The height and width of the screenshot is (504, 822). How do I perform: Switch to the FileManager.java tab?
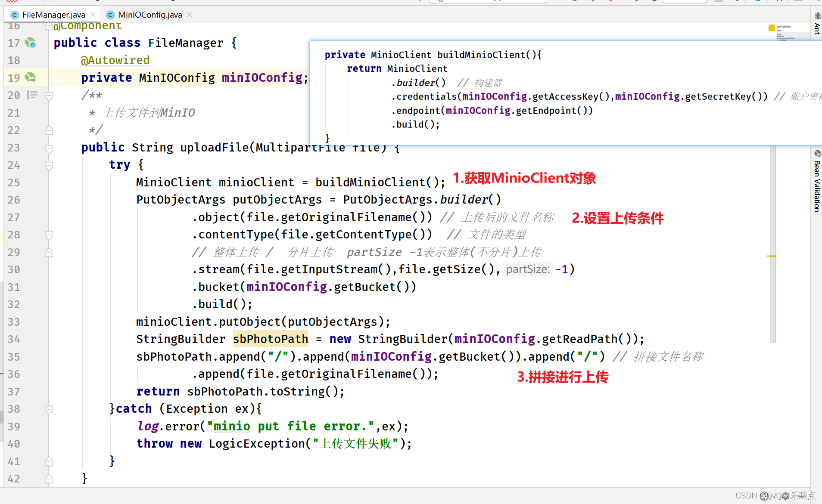click(53, 15)
